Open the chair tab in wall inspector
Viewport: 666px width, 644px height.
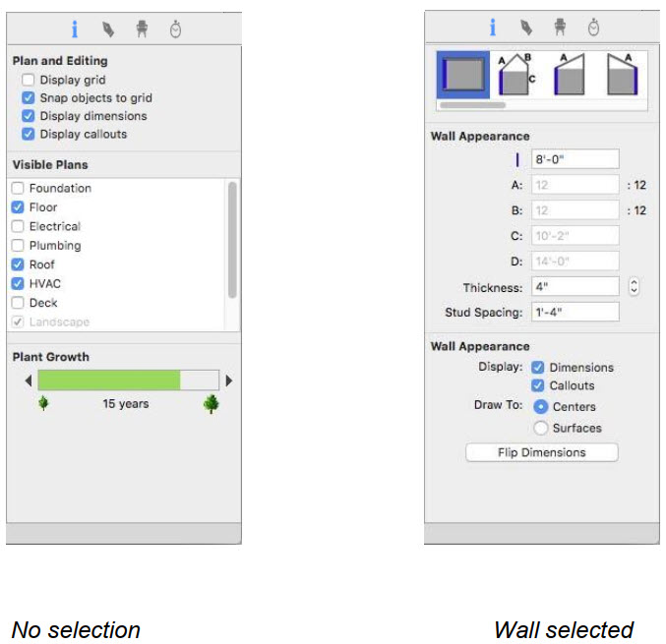[560, 28]
